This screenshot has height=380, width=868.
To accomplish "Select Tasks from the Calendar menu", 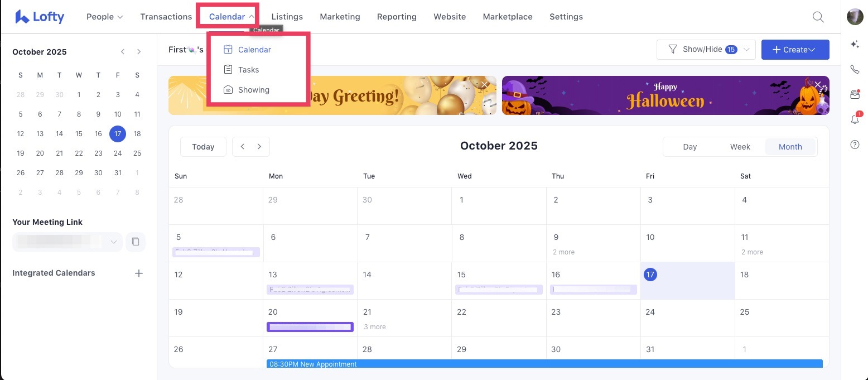I will click(x=248, y=69).
